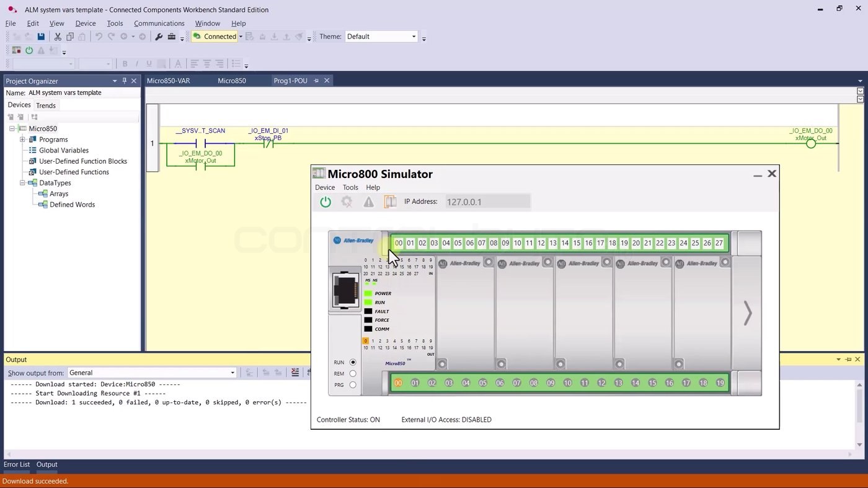Toggle simulator input terminal 10
Image resolution: width=868 pixels, height=488 pixels.
coord(517,243)
